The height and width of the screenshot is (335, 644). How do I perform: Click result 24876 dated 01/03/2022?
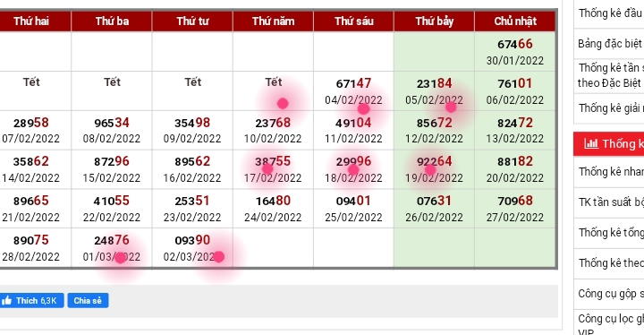(112, 248)
